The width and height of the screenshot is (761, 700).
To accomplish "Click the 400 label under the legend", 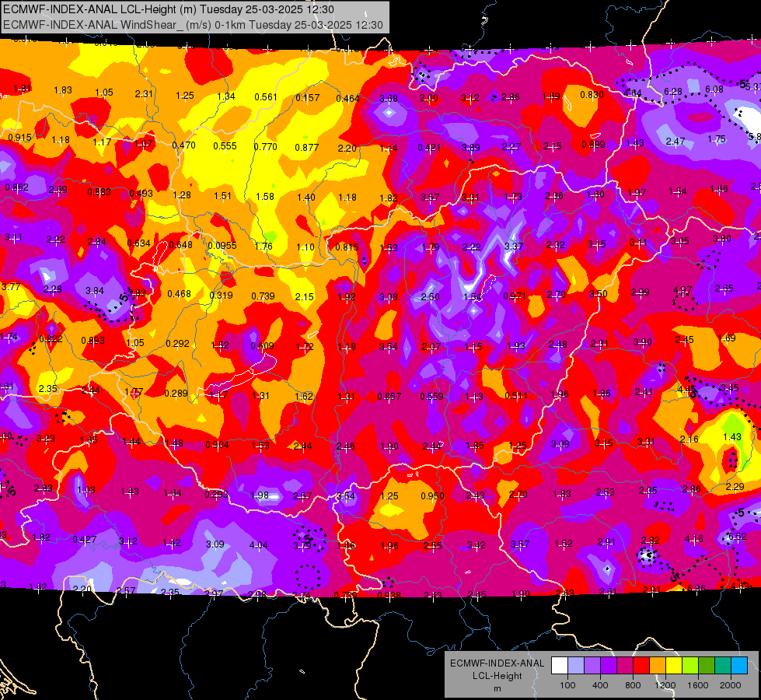I will (600, 685).
